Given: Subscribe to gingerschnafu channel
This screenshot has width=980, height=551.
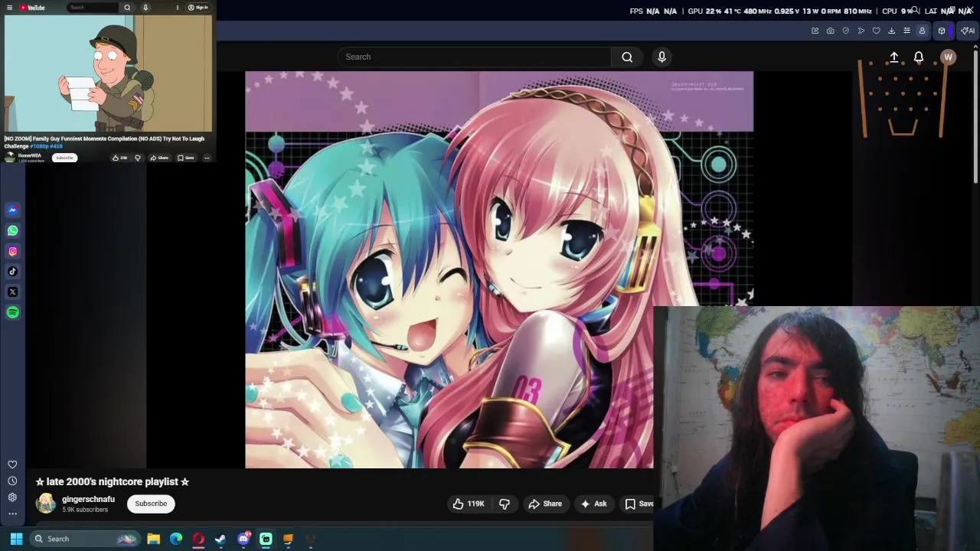Looking at the screenshot, I should coord(151,504).
